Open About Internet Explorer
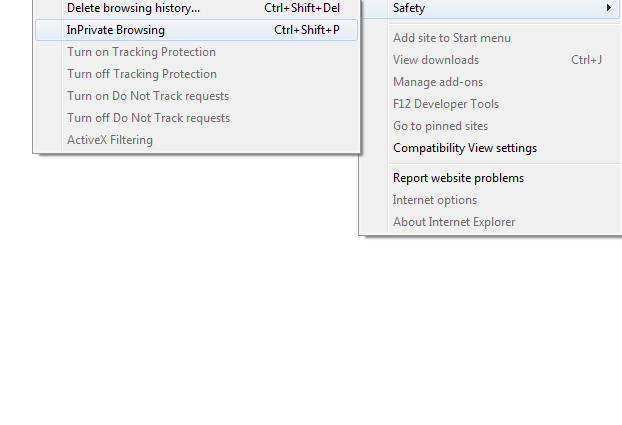This screenshot has width=622, height=425. pos(454,222)
